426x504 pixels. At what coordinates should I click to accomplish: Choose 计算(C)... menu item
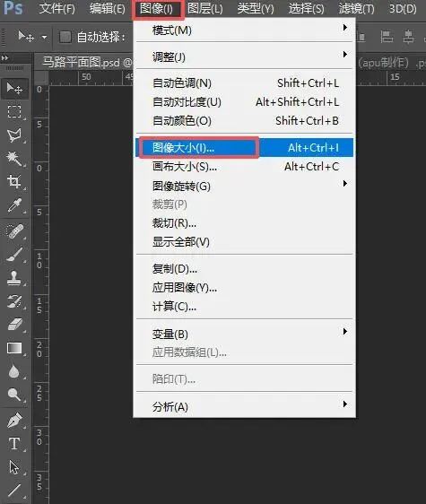(x=244, y=307)
